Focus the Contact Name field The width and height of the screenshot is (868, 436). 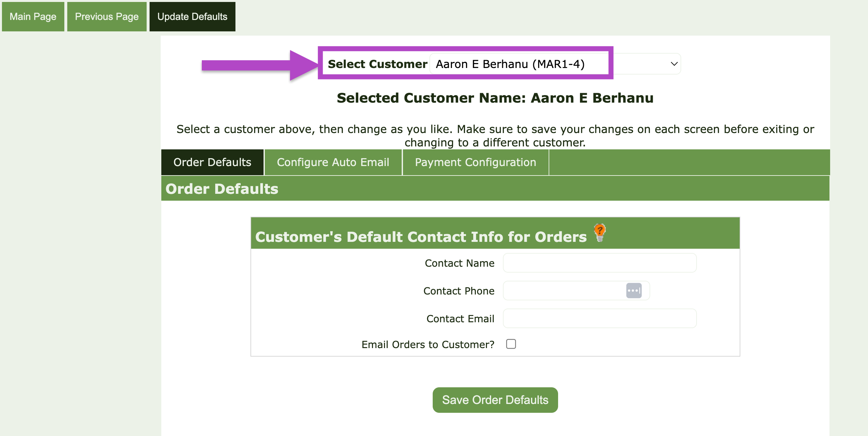(x=599, y=263)
